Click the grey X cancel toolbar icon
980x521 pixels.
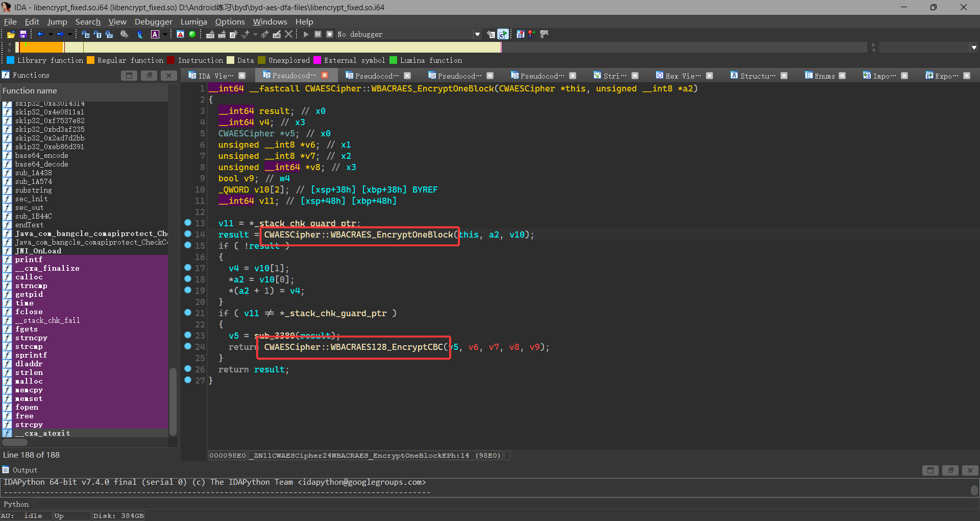(x=288, y=34)
